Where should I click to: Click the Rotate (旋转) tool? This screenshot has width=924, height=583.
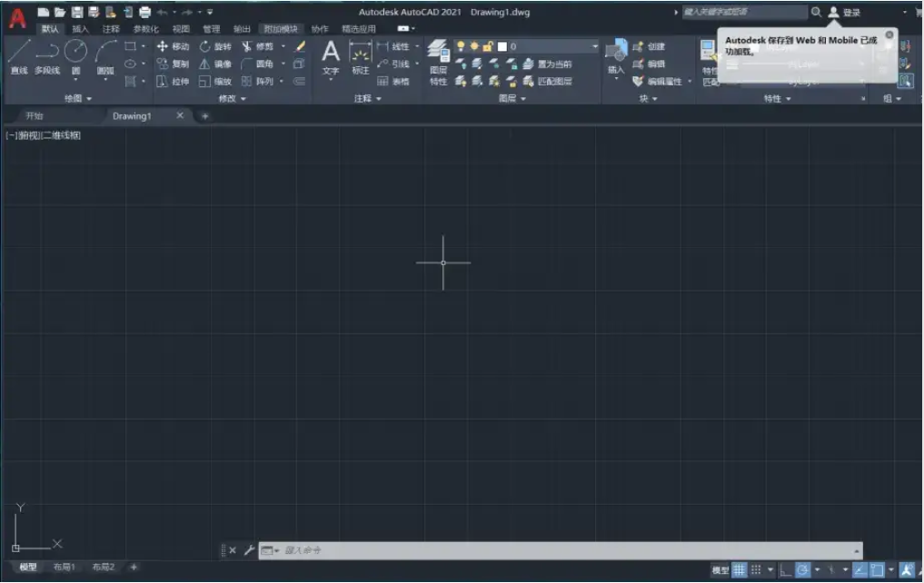(215, 46)
